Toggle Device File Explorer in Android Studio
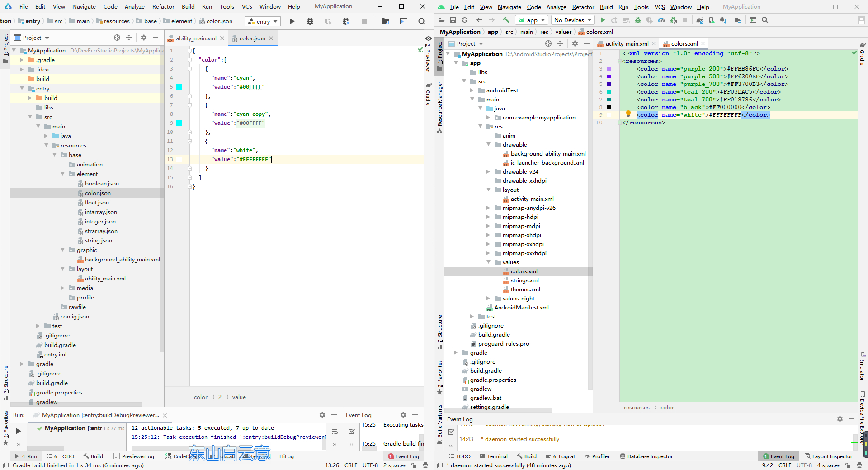The width and height of the screenshot is (868, 470). point(863,418)
